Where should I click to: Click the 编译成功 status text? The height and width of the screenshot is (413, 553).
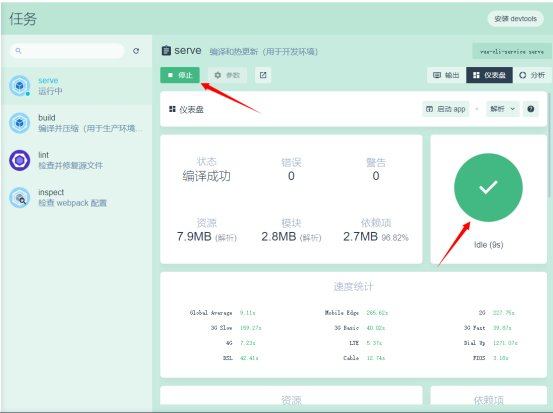pyautogui.click(x=207, y=176)
